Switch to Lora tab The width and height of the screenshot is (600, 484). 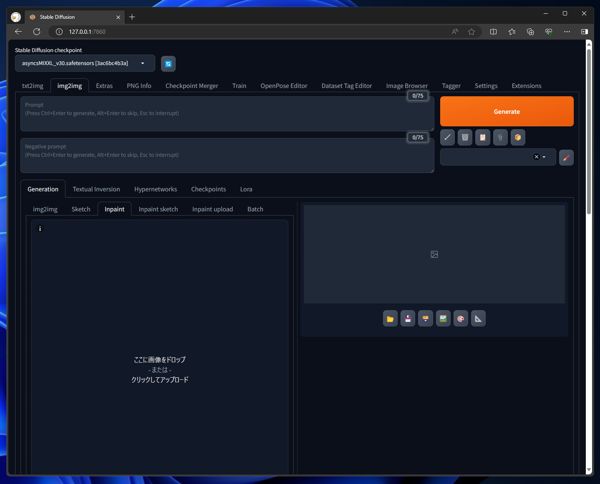[246, 189]
